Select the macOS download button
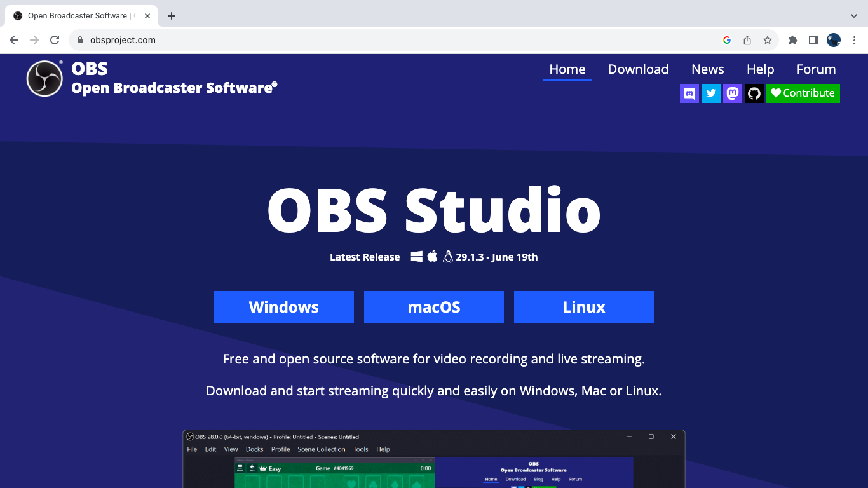The image size is (868, 488). 433,307
